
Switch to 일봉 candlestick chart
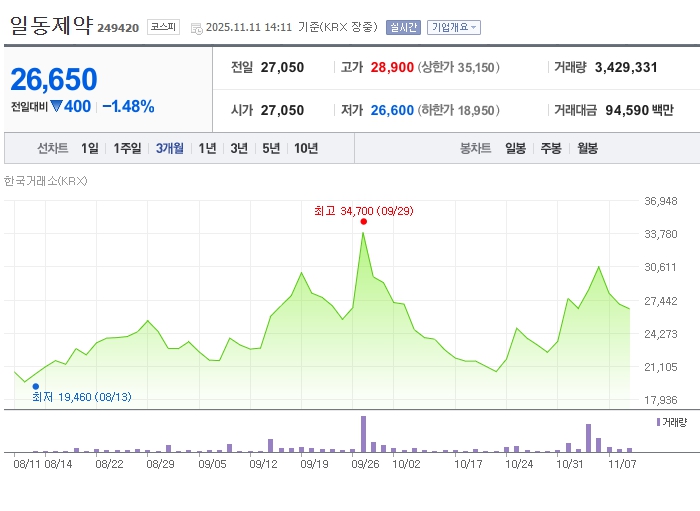pos(516,148)
